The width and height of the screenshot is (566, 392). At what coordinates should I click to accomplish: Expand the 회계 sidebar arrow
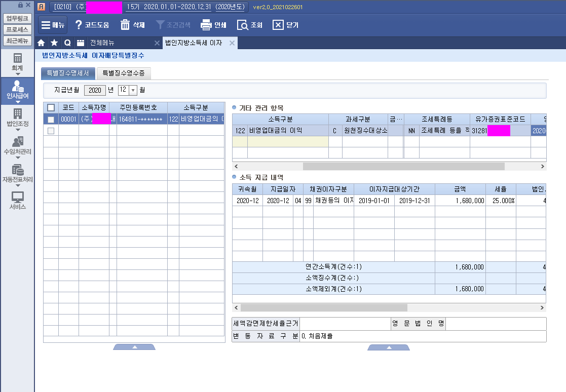[18, 74]
